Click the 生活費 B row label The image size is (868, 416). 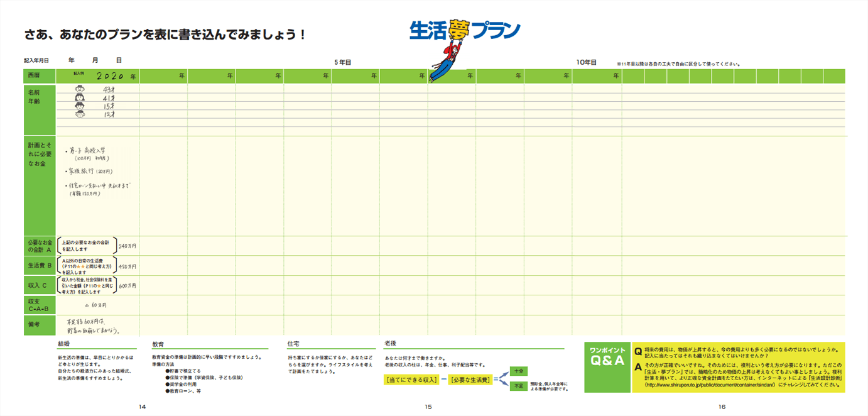pos(40,266)
